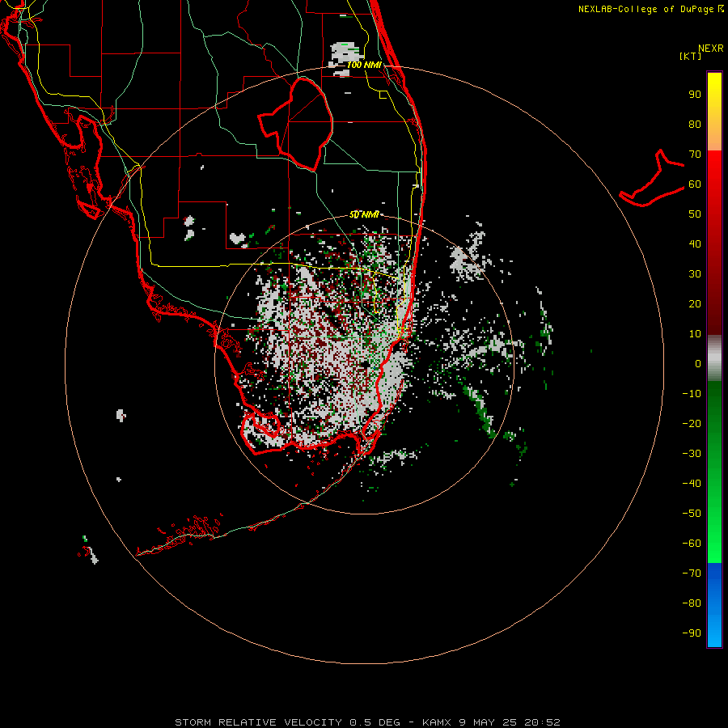This screenshot has height=728, width=728.
Task: Click the 9 MAY 25 date text
Action: (488, 722)
